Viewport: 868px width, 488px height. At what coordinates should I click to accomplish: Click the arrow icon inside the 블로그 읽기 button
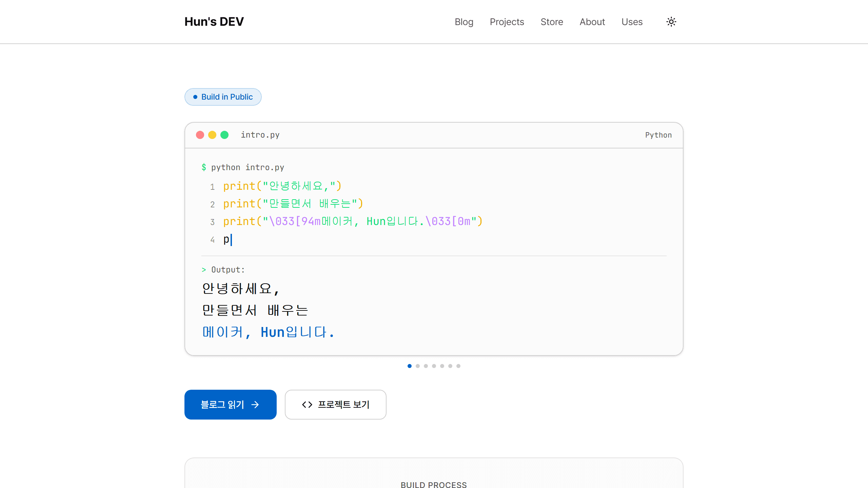click(x=255, y=404)
